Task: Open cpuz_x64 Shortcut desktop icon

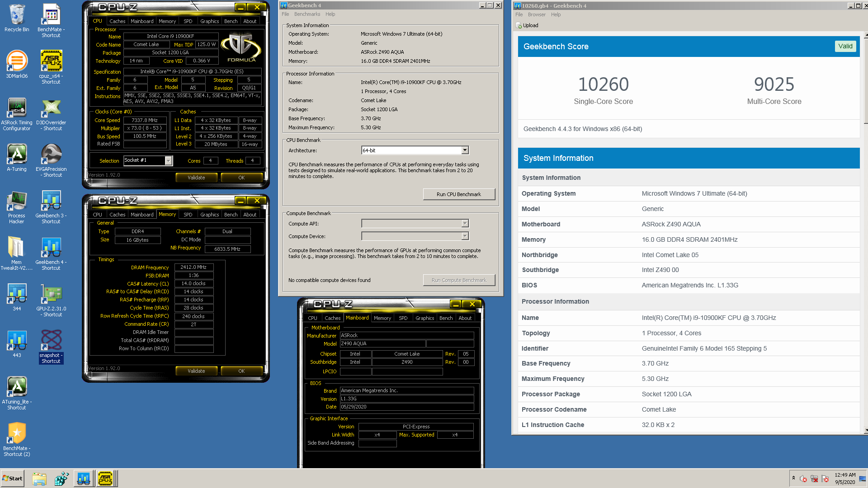Action: [x=51, y=67]
